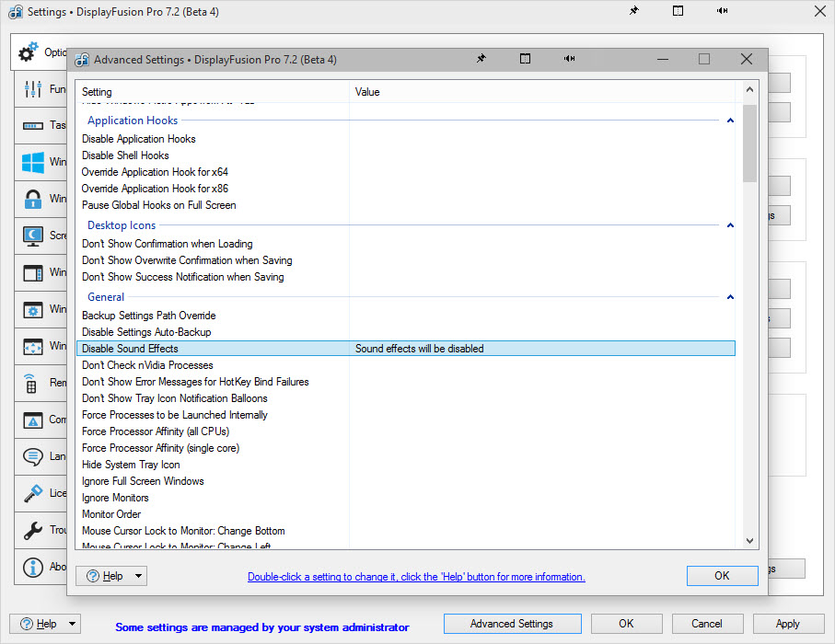Select Hide System Tray Icon row
This screenshot has width=835, height=644.
(406, 465)
